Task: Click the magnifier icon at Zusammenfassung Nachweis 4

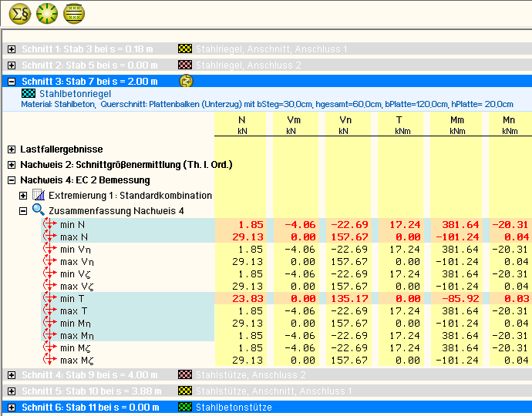Action: pos(38,210)
